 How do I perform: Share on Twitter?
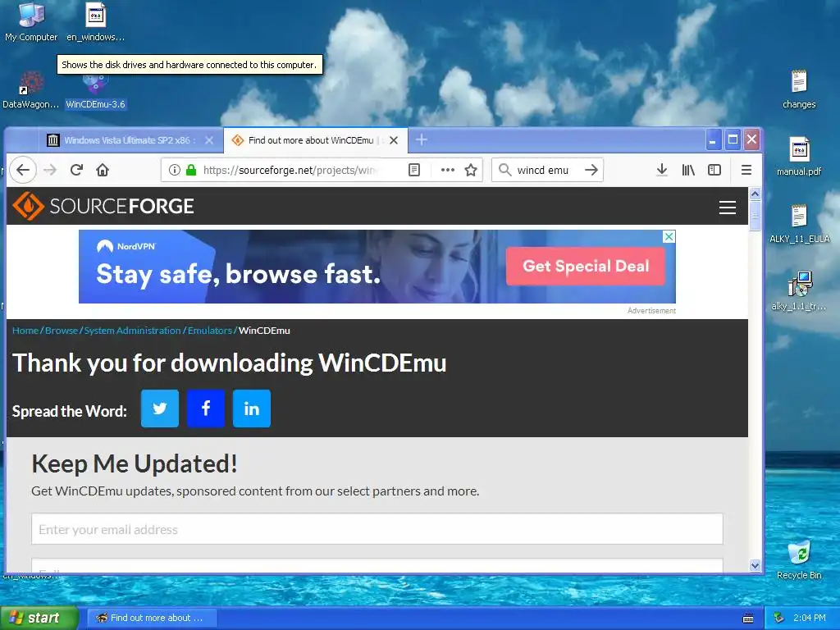tap(160, 409)
